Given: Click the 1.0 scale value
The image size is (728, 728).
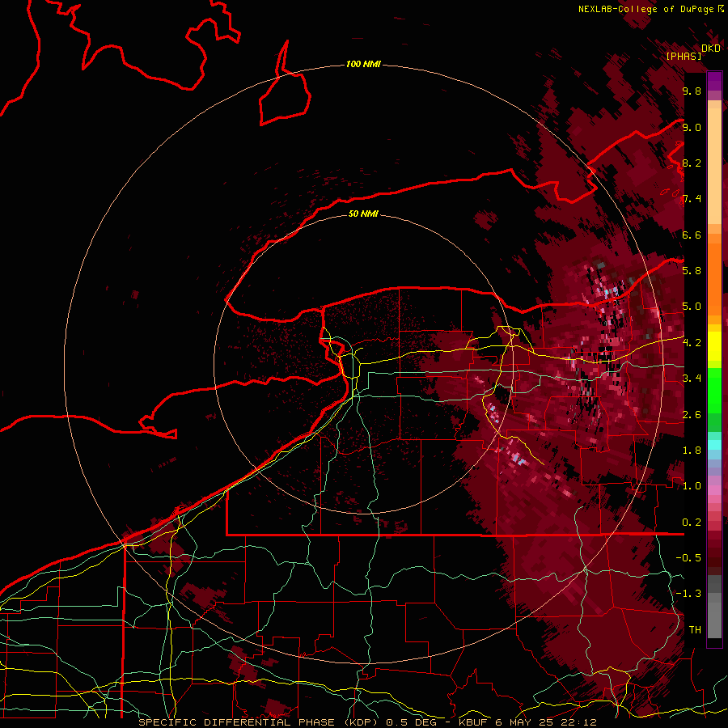Looking at the screenshot, I should pos(692,485).
